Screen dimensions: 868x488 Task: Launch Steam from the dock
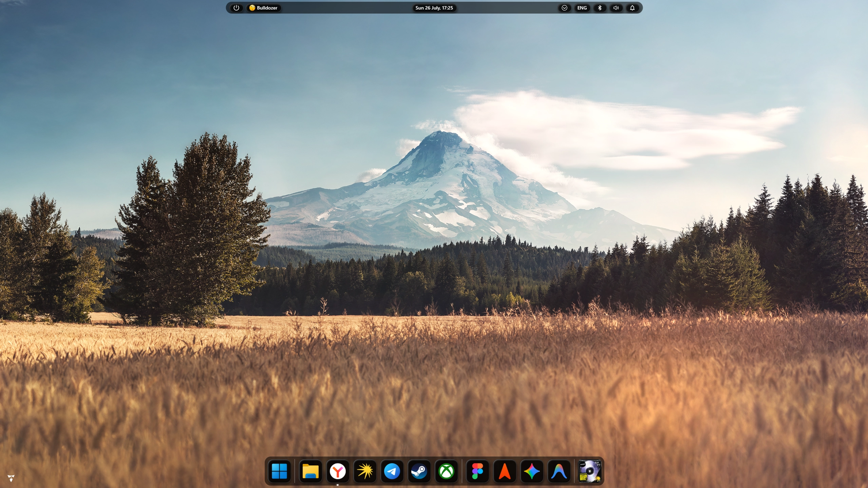(419, 471)
